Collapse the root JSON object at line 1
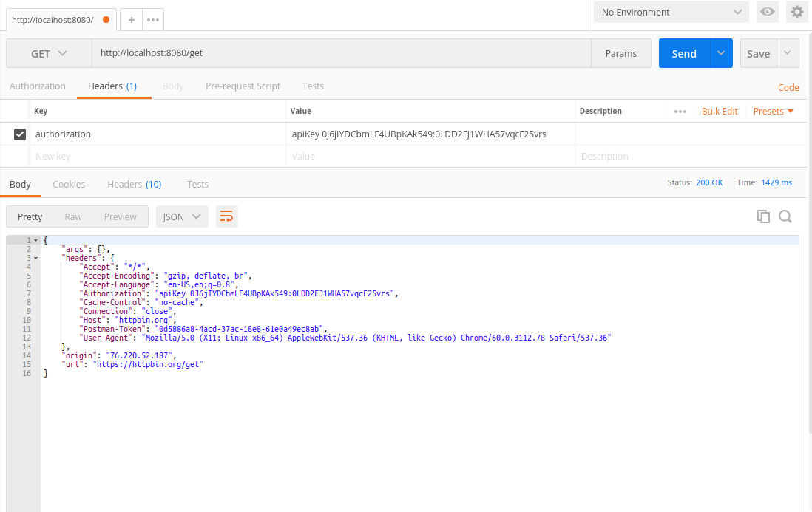This screenshot has height=512, width=812. pyautogui.click(x=35, y=241)
